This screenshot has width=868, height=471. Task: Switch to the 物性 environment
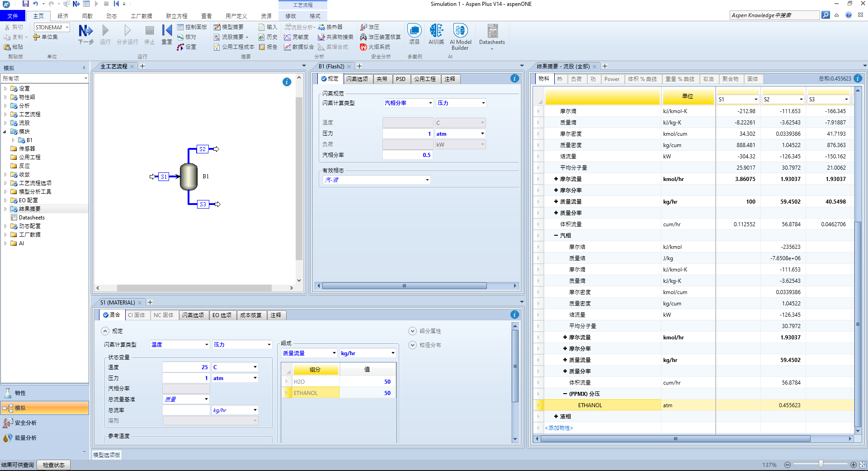point(45,393)
